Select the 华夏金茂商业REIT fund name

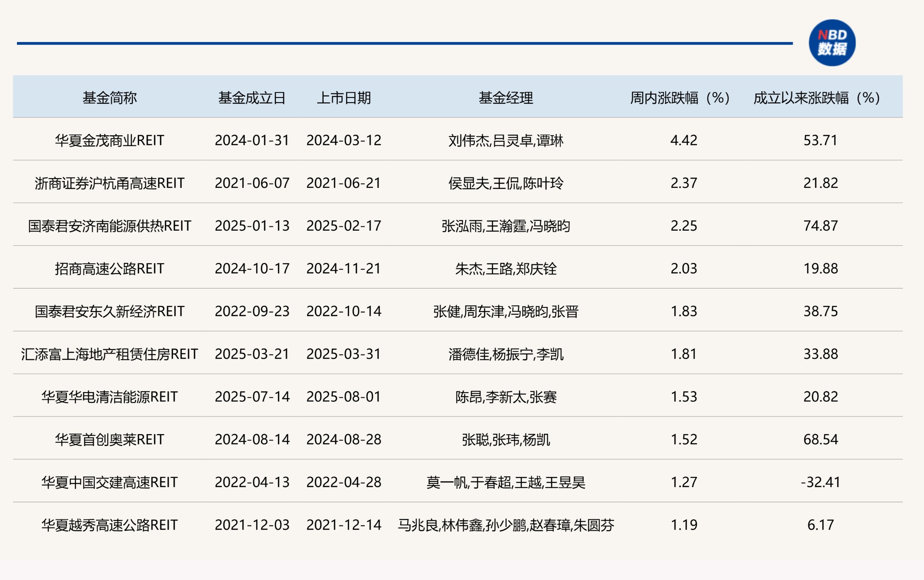coord(109,140)
